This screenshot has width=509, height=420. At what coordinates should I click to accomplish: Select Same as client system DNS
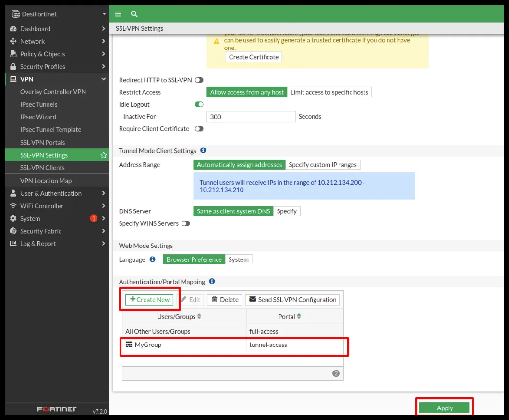[233, 211]
